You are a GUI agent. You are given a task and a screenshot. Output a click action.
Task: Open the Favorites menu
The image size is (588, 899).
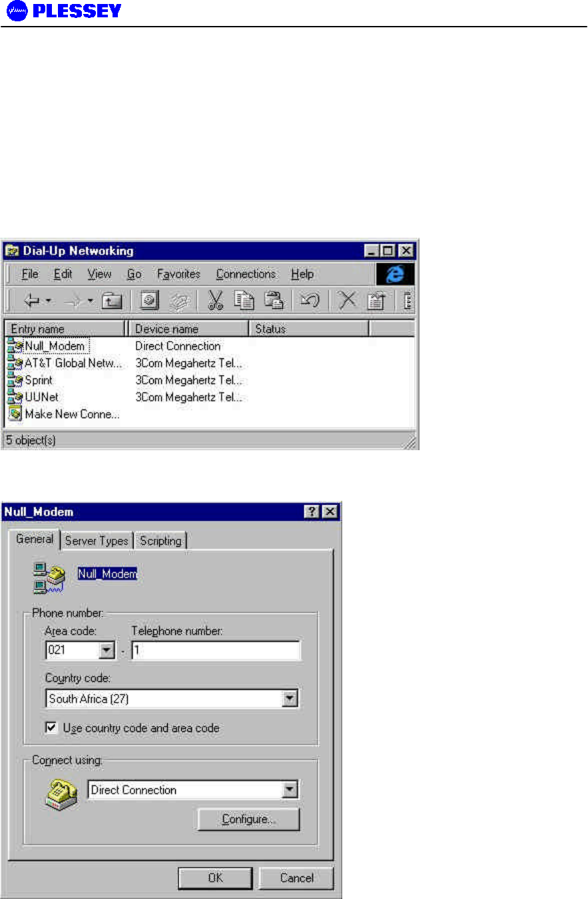[178, 274]
